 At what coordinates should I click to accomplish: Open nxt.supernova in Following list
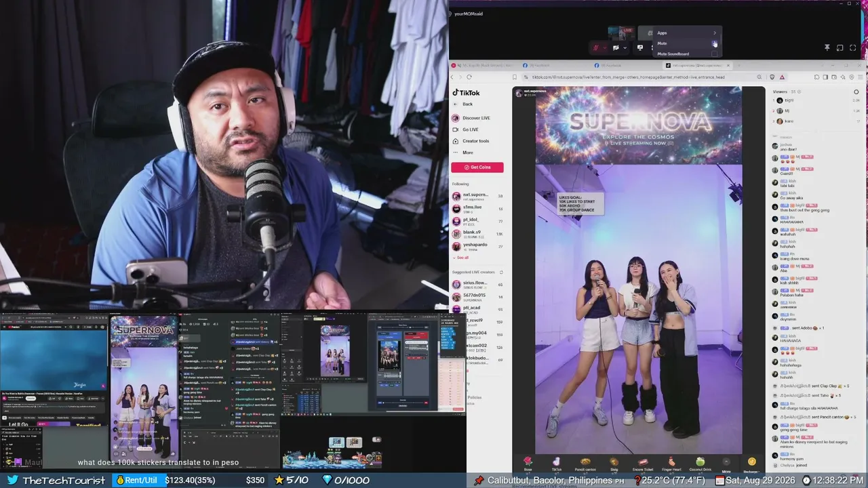tap(477, 197)
